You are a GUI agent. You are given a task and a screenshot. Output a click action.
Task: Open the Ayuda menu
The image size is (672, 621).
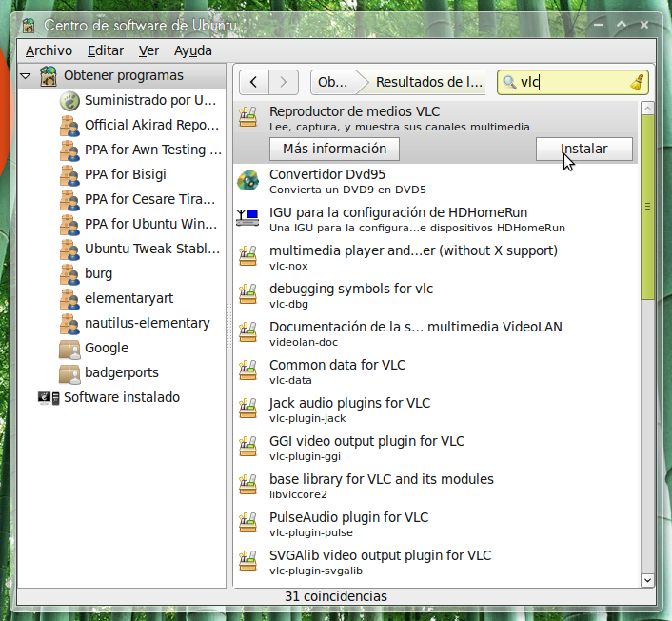(193, 50)
